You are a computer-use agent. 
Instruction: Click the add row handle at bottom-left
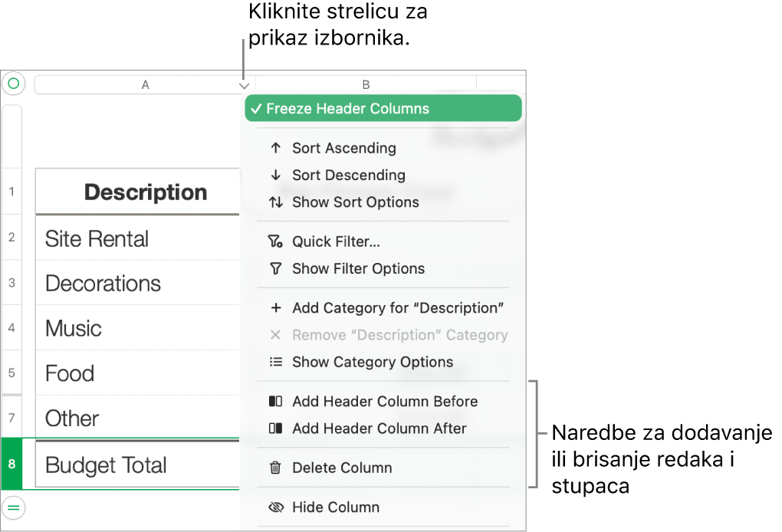[13, 506]
